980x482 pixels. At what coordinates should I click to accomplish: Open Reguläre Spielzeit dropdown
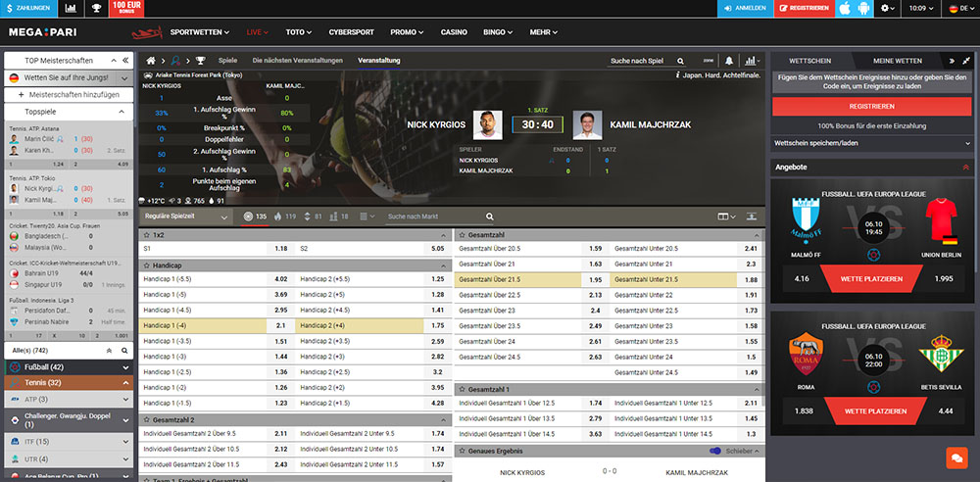click(186, 217)
